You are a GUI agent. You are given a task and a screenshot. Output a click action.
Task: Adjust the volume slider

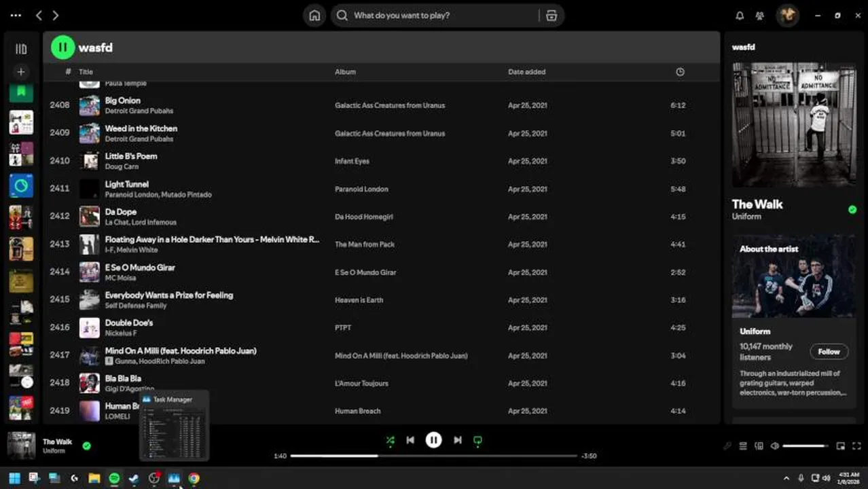coord(806,446)
